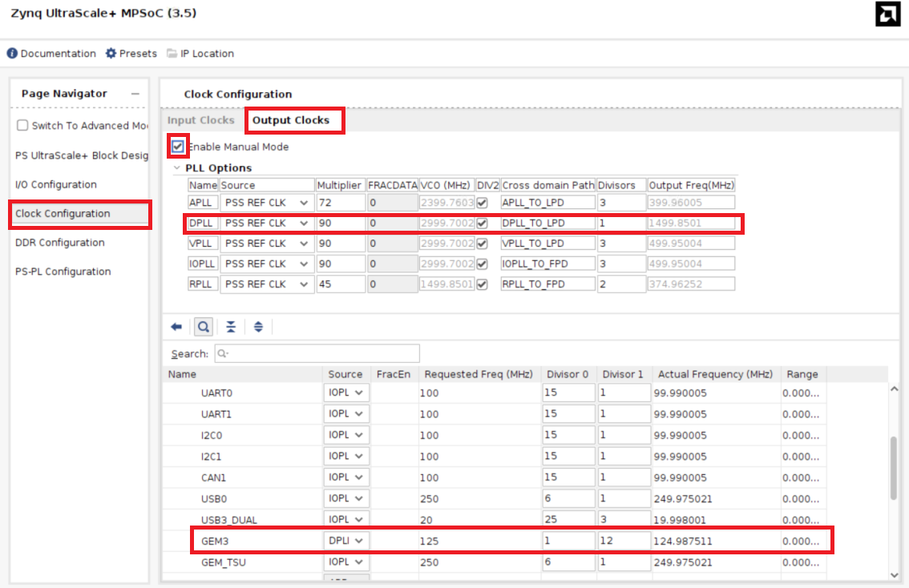Switch to the Input Clocks tab
The image size is (909, 588).
point(200,120)
